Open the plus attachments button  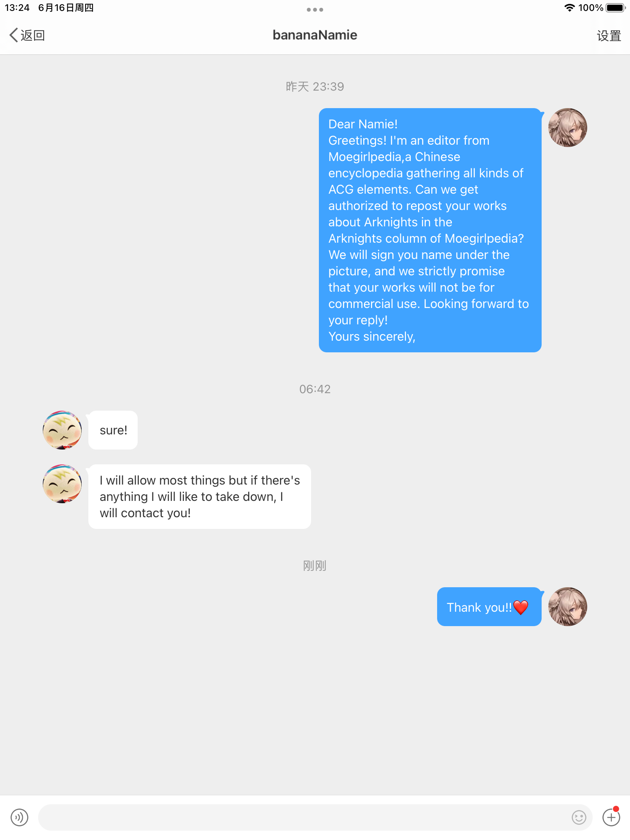coord(611,817)
